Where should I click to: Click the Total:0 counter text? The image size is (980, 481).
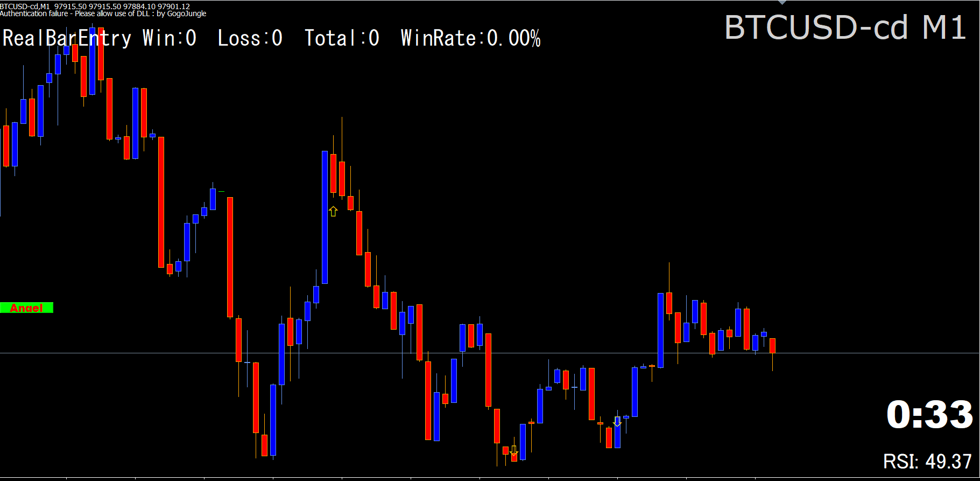coord(342,38)
